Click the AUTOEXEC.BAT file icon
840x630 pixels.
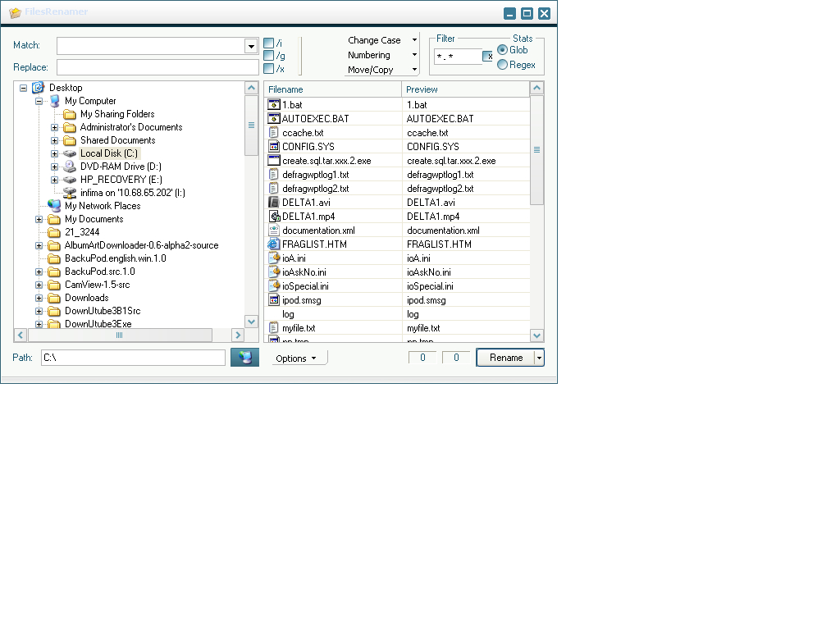(275, 119)
